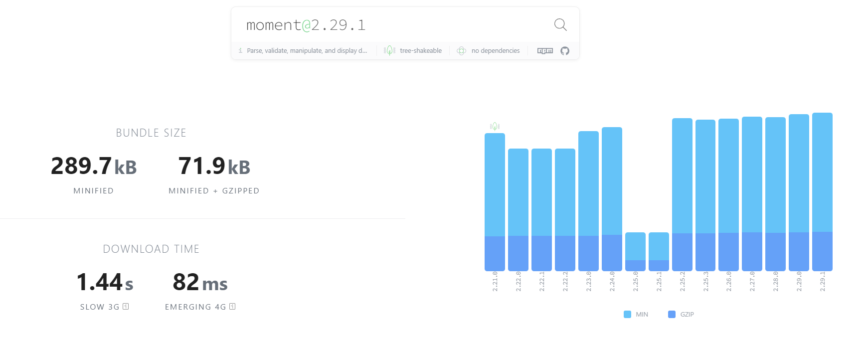Select the 2.29.1 version bar
The image size is (868, 344).
point(822,192)
